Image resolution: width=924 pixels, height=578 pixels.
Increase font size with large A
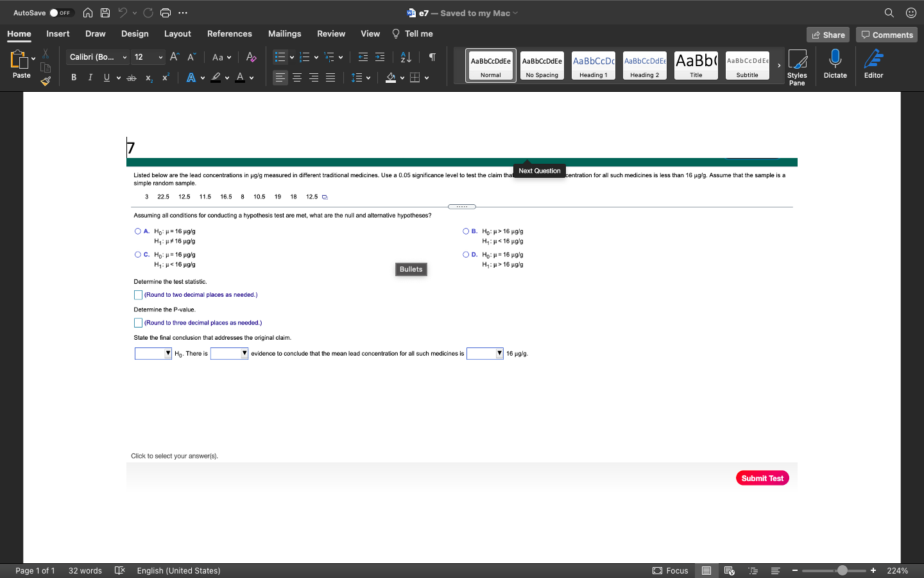click(175, 57)
